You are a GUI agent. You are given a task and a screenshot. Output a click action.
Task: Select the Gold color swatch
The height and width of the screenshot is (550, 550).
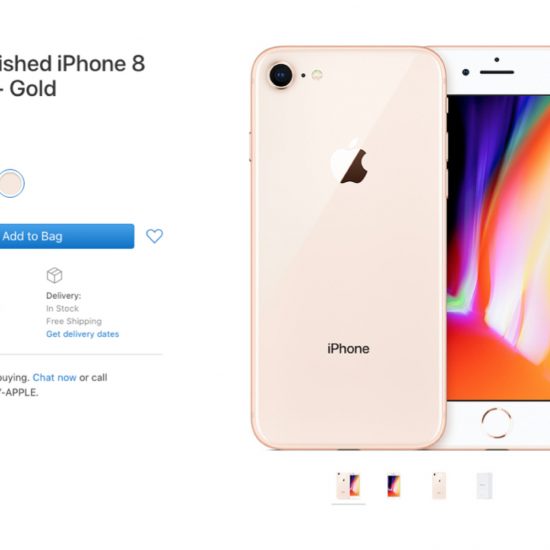point(10,183)
